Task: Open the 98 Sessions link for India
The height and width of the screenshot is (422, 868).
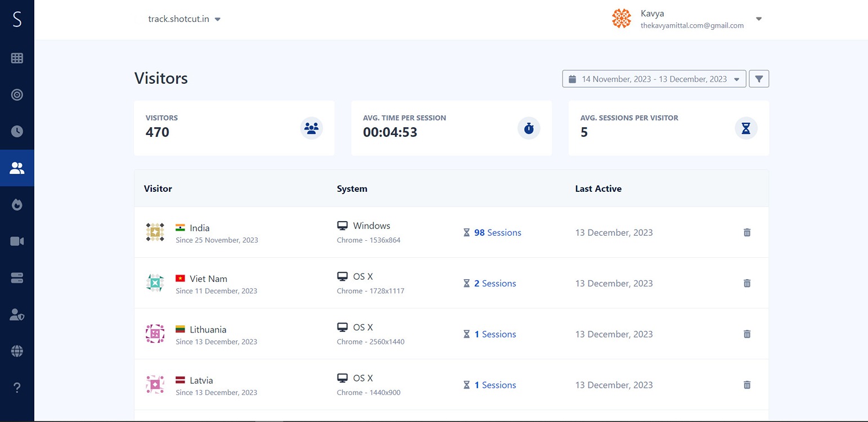Action: tap(497, 232)
